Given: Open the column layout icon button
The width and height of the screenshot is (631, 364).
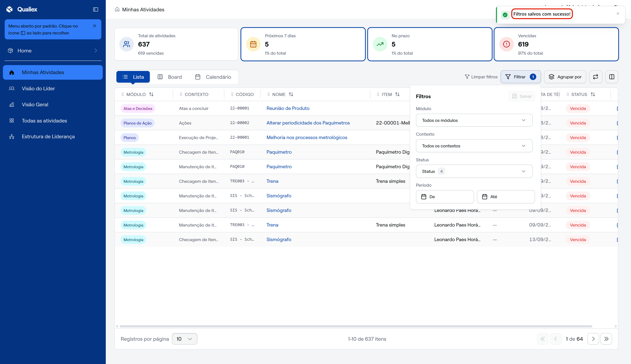Looking at the screenshot, I should [612, 77].
